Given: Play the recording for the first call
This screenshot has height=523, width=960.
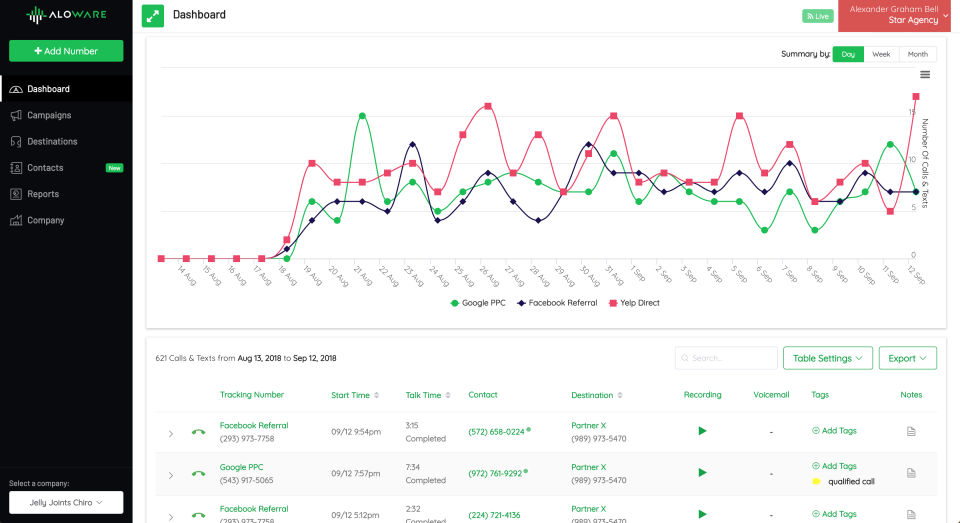Looking at the screenshot, I should (x=702, y=431).
